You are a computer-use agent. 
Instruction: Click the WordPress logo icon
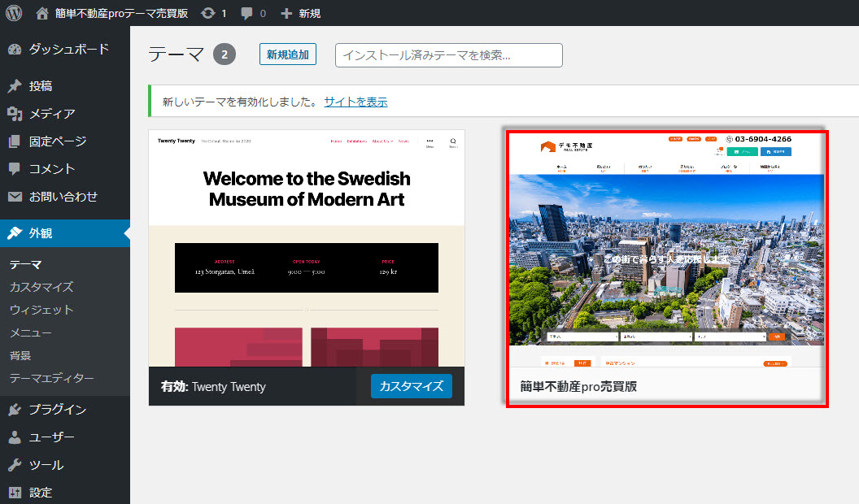coord(16,13)
